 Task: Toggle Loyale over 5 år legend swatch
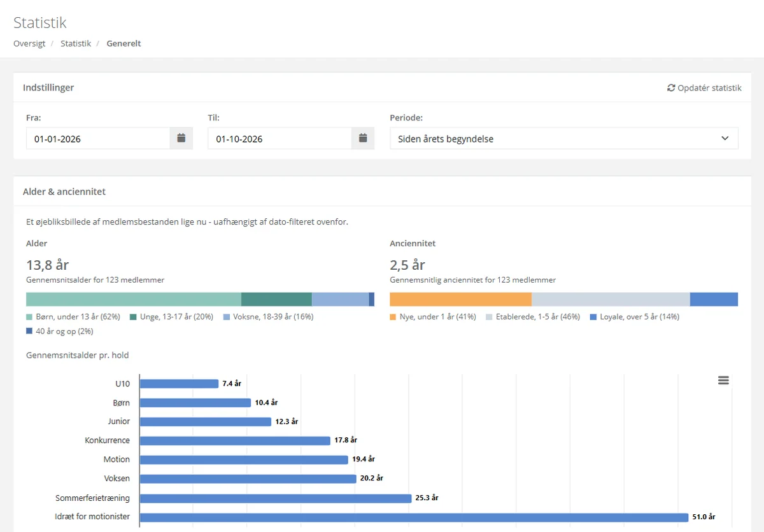pyautogui.click(x=593, y=317)
